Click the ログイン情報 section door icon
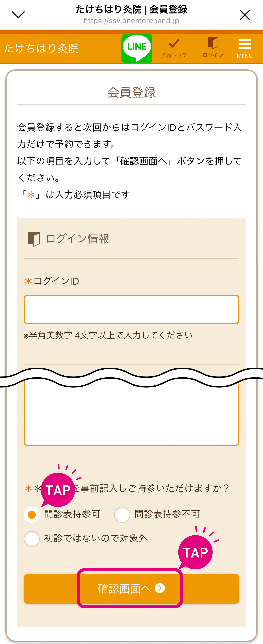Screen dimensions: 263x644 point(34,239)
